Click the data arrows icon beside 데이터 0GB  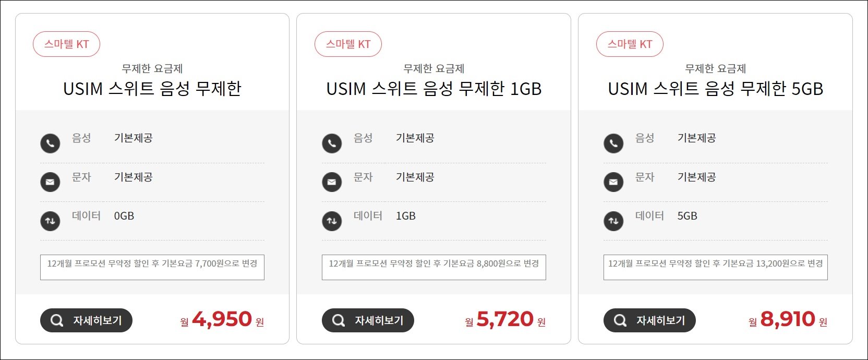[x=50, y=221]
